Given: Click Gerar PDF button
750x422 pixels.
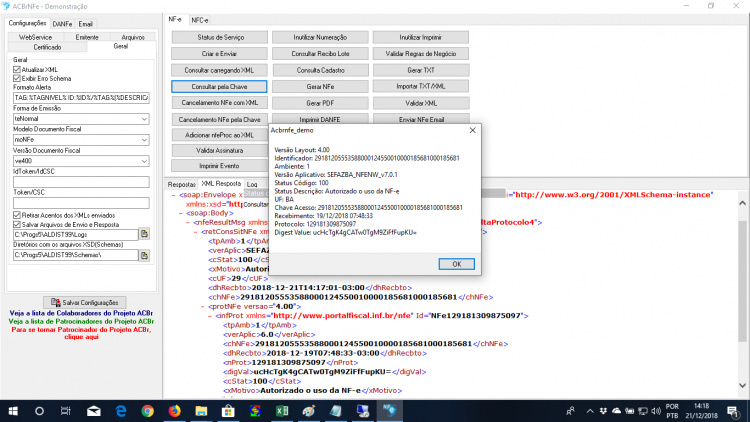Looking at the screenshot, I should 320,103.
